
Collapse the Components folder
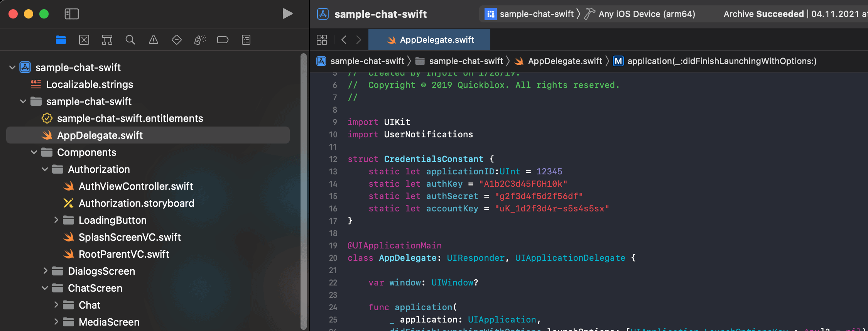(34, 152)
